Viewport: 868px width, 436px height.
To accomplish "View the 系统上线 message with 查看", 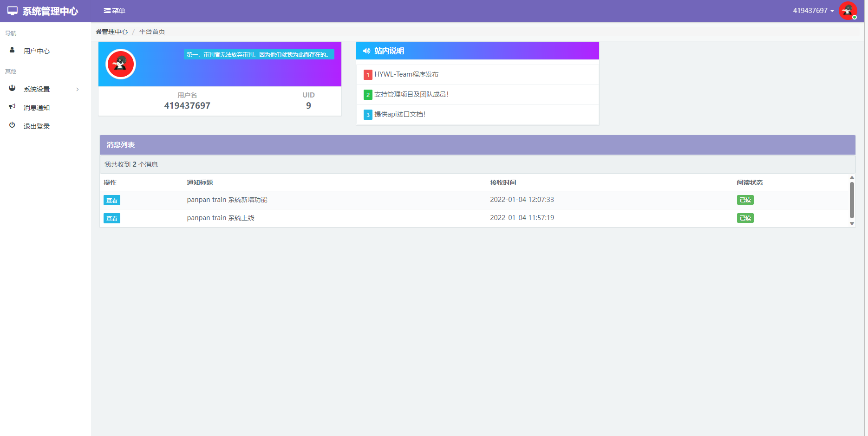I will [112, 218].
